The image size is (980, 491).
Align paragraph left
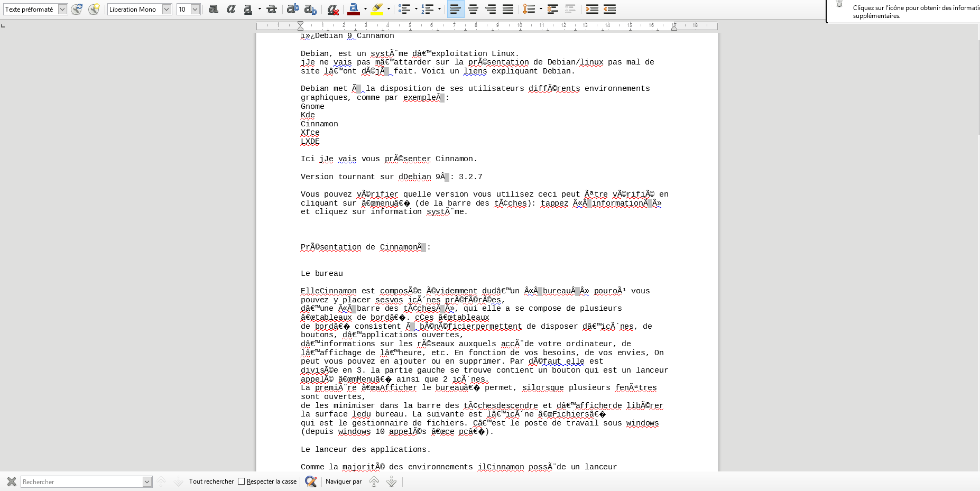[455, 9]
